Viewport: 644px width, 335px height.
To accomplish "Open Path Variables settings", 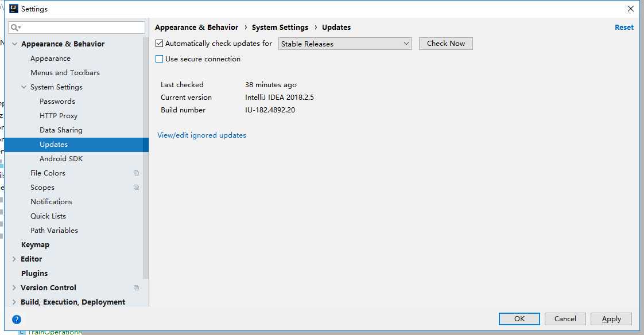I will pyautogui.click(x=54, y=231).
